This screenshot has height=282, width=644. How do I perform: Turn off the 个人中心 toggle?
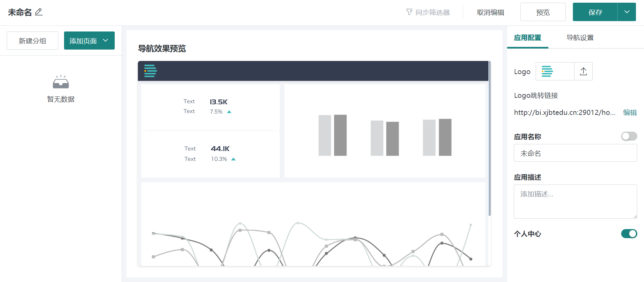click(x=629, y=233)
